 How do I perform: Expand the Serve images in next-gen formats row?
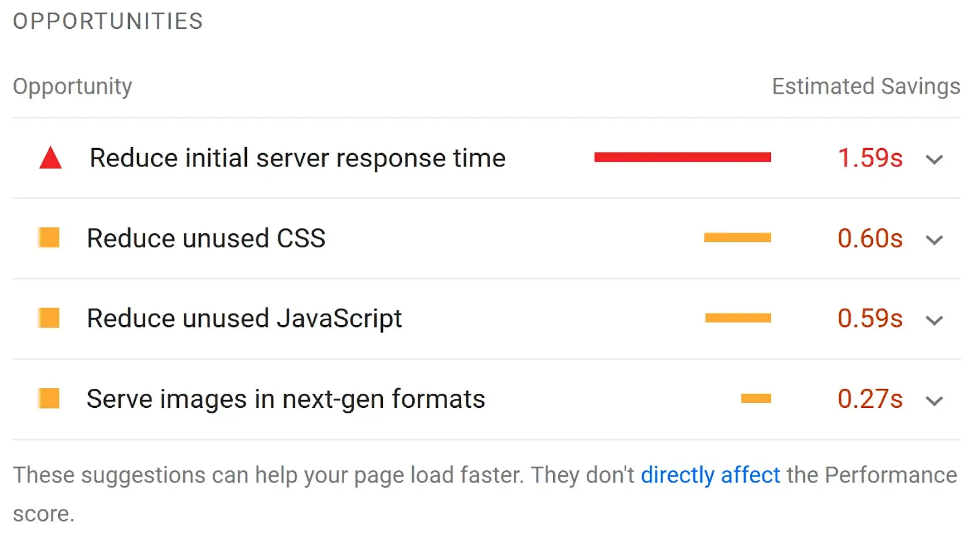point(934,401)
